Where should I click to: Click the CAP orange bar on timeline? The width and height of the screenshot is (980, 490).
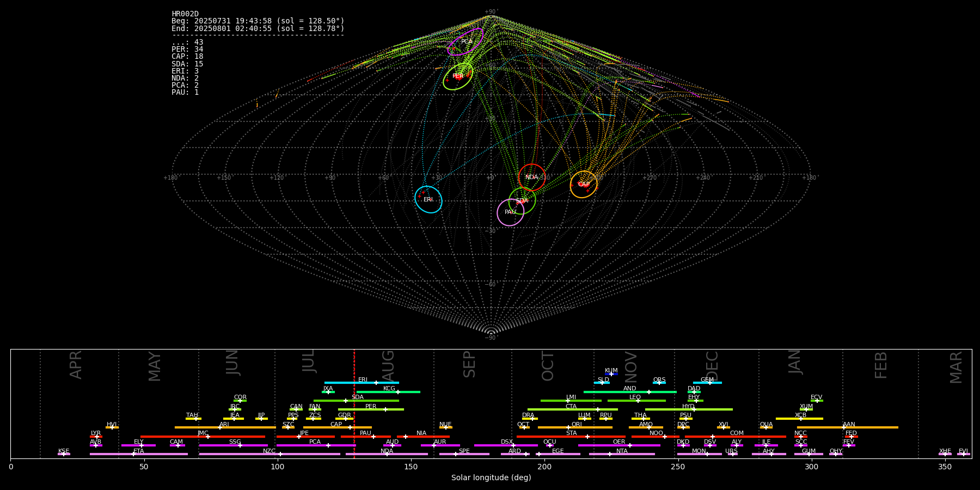pyautogui.click(x=338, y=427)
